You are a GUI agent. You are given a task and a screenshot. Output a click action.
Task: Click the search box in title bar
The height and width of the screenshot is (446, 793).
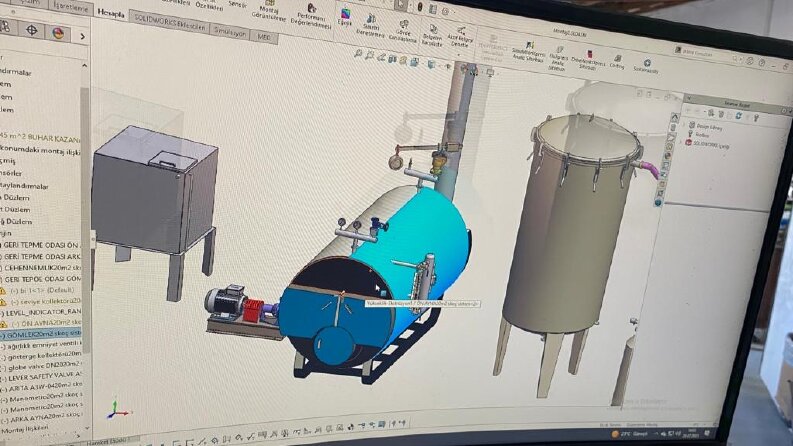[708, 53]
